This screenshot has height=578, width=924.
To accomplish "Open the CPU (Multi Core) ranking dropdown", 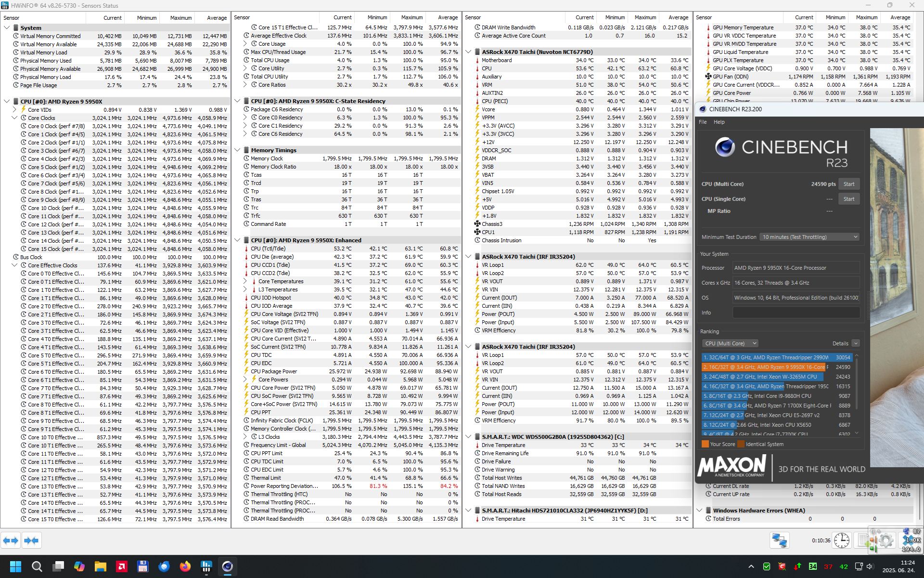I will (730, 343).
